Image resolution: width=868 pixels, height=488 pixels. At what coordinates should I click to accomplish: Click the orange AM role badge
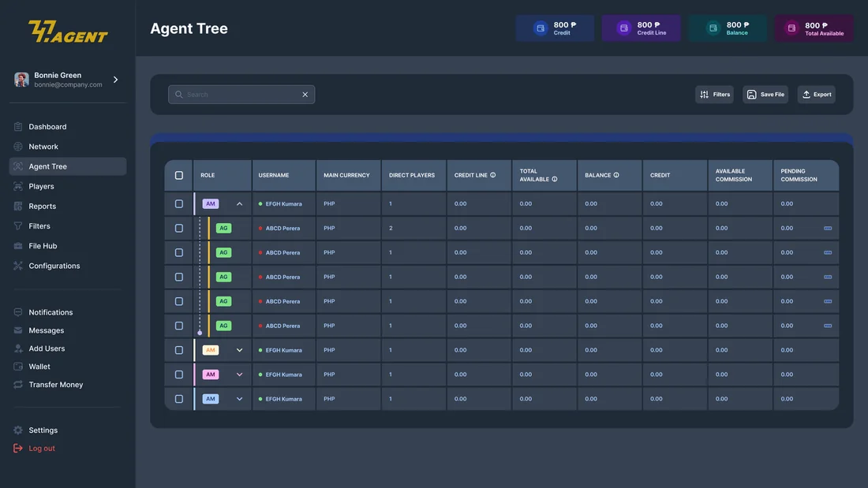point(211,350)
